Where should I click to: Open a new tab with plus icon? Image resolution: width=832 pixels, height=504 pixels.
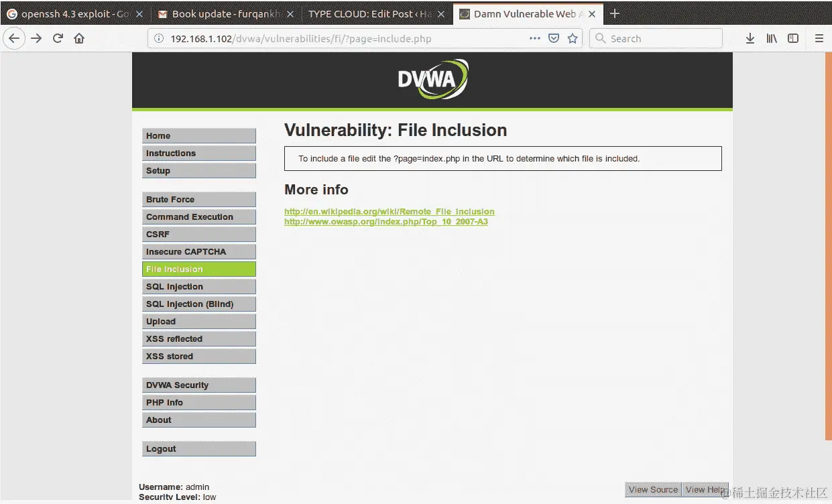coord(615,13)
